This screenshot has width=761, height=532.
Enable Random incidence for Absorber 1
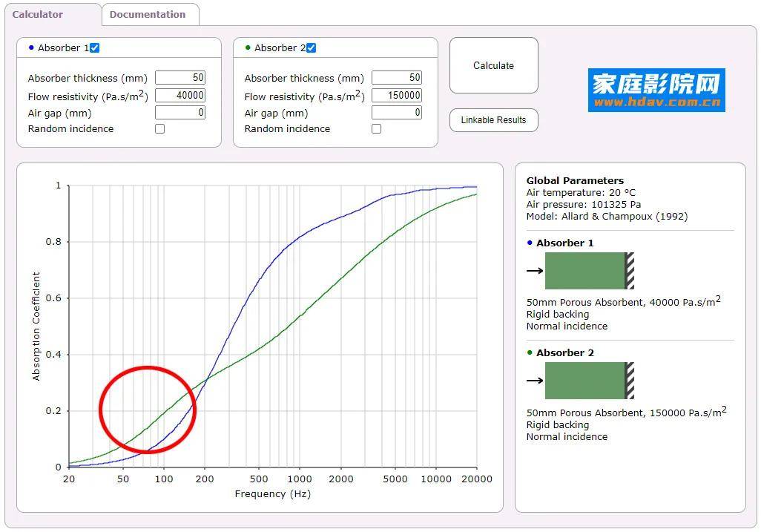point(159,129)
